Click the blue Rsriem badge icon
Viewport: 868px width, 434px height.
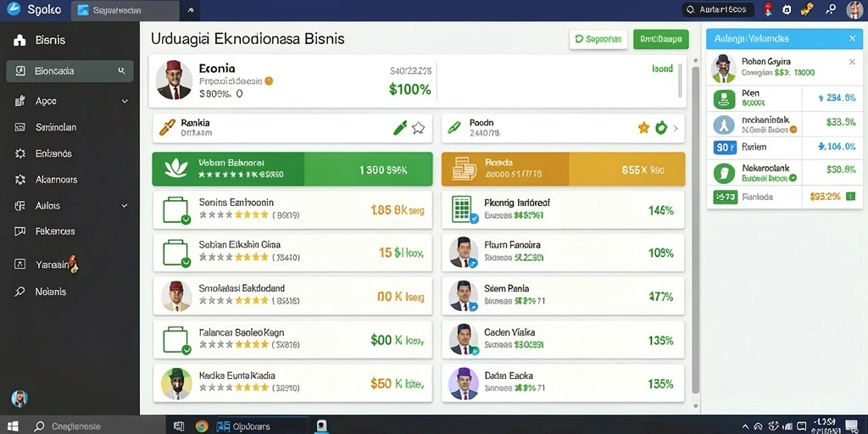click(x=726, y=147)
